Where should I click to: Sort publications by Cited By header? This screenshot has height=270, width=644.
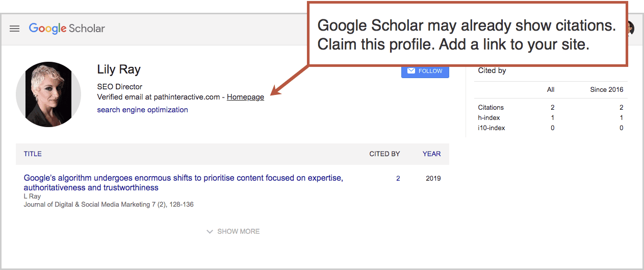384,154
